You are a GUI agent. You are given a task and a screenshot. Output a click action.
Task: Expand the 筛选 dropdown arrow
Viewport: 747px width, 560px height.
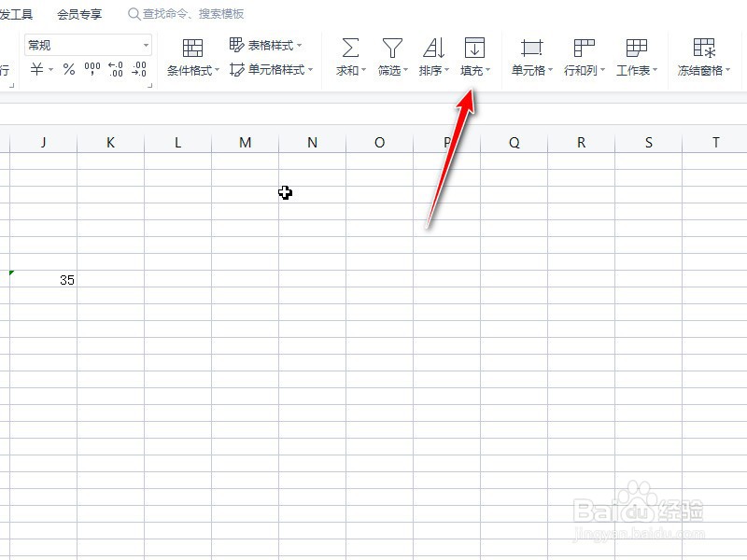[x=405, y=70]
